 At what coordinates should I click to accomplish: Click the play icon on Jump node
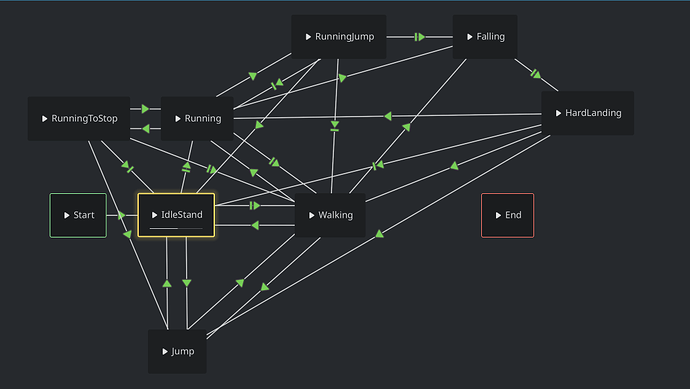(165, 352)
